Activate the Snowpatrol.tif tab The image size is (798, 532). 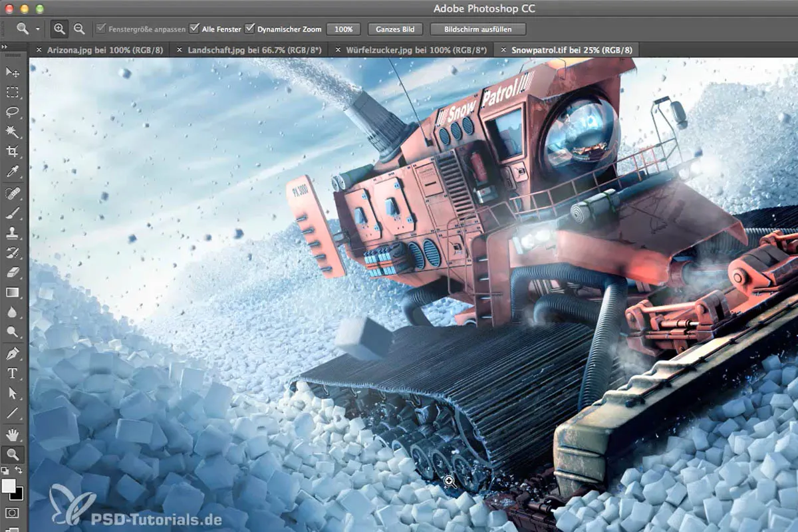(571, 50)
